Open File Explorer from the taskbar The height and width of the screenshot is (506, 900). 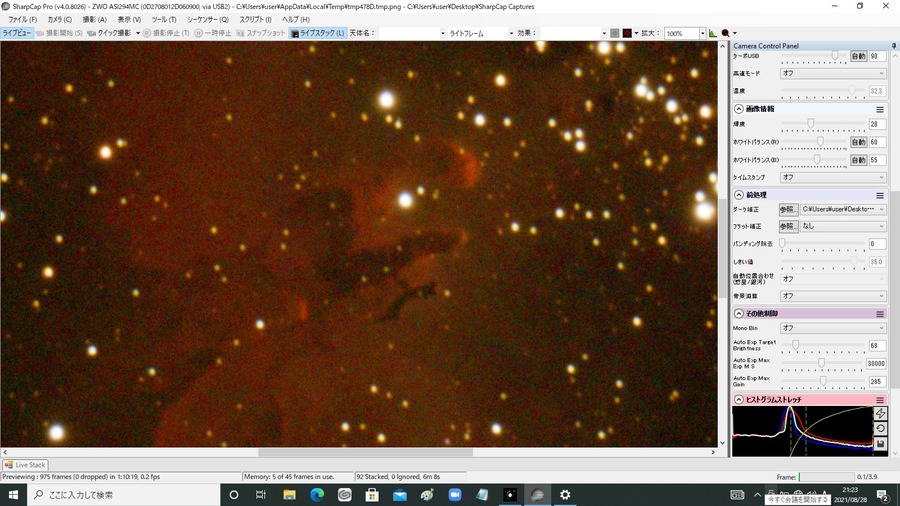pyautogui.click(x=289, y=495)
